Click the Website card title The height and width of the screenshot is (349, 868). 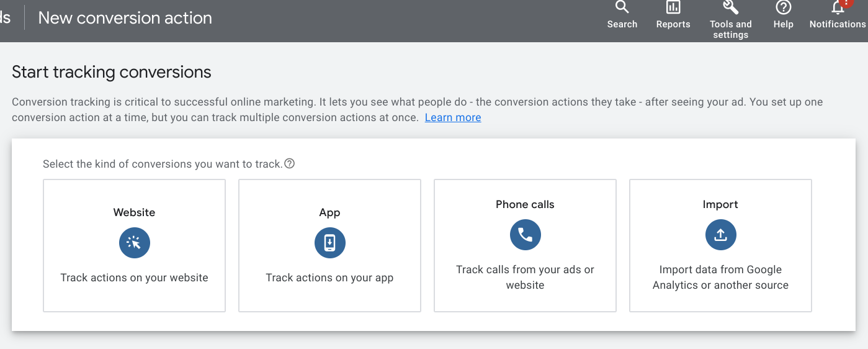(134, 212)
